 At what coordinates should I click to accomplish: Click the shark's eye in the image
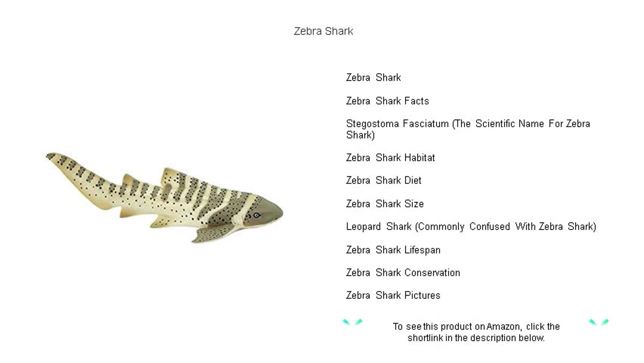[257, 215]
